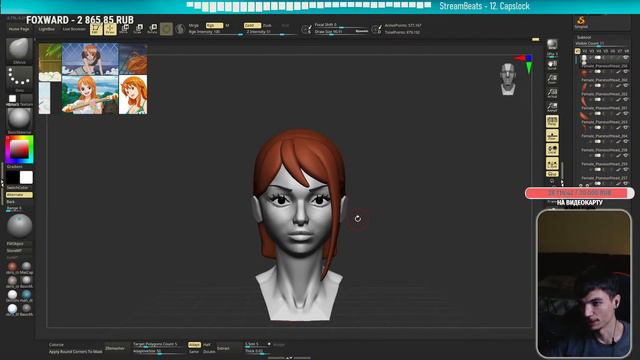Switch to Scale transform mode
Viewport: 640px width, 360px height.
point(138,29)
